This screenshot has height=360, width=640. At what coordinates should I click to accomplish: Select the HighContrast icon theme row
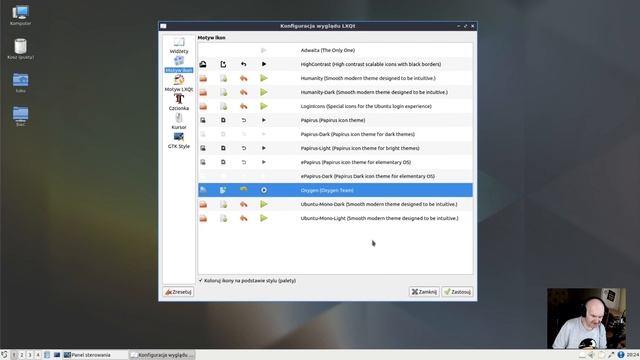335,64
